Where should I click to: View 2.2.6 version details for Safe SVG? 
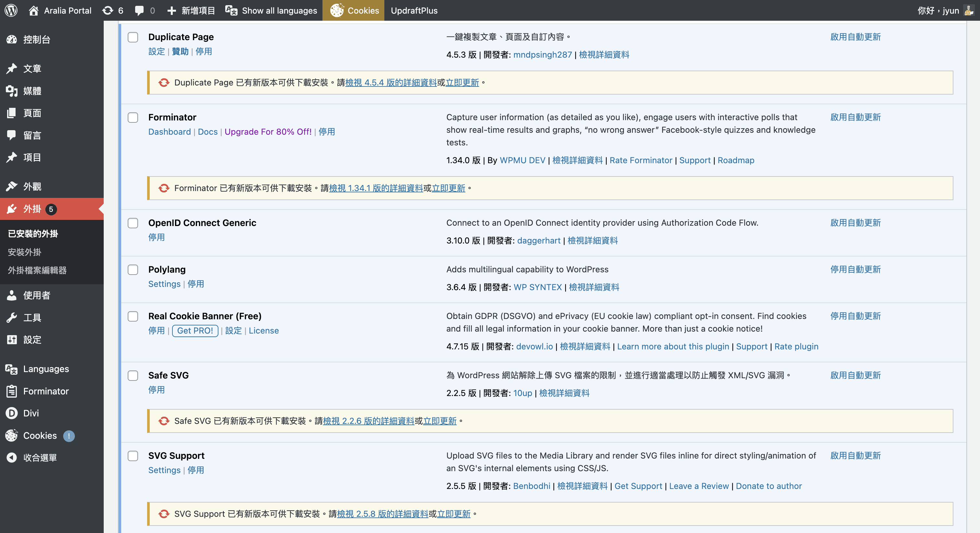[x=369, y=421]
